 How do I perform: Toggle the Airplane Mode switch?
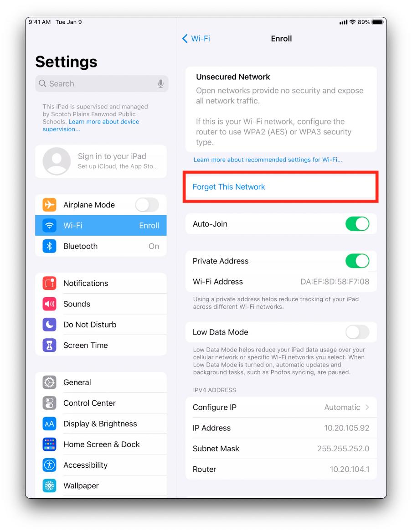coord(147,205)
